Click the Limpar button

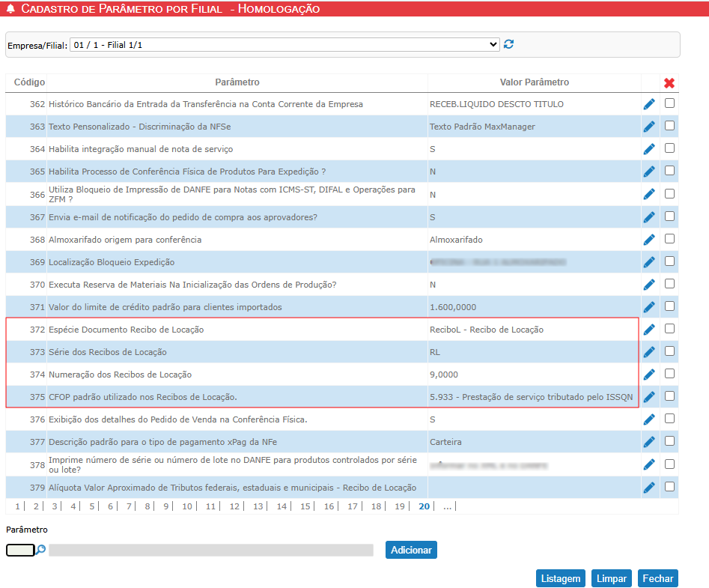pos(612,578)
